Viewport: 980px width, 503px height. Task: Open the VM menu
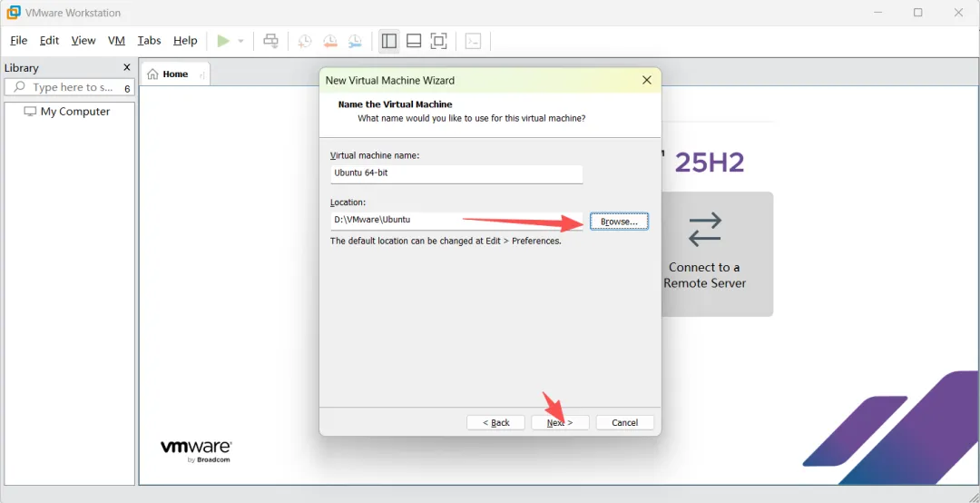coord(116,41)
